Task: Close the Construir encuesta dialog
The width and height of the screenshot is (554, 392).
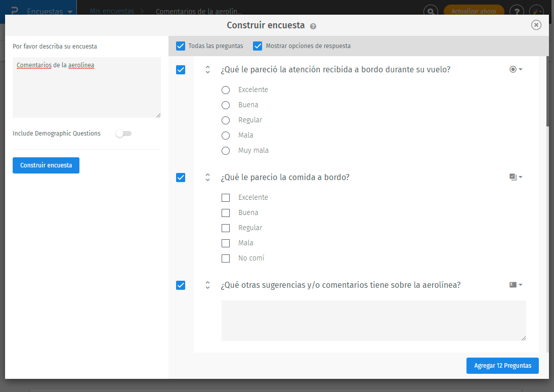Action: (x=536, y=25)
